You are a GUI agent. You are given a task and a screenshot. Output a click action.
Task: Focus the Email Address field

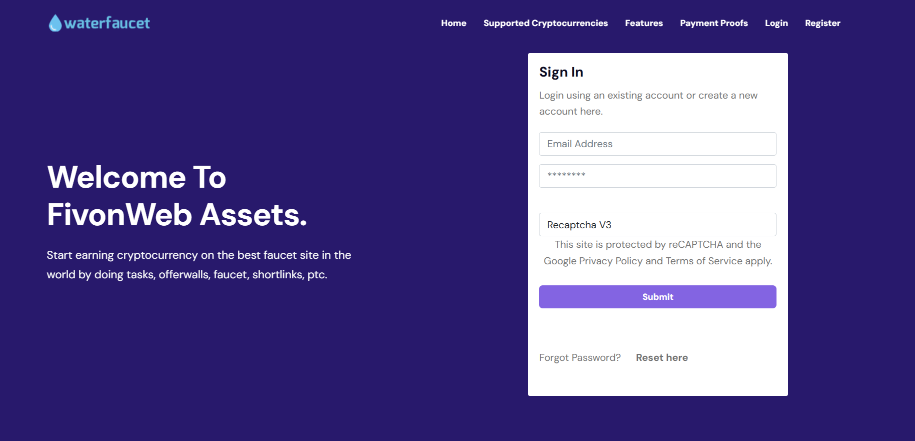(x=657, y=144)
